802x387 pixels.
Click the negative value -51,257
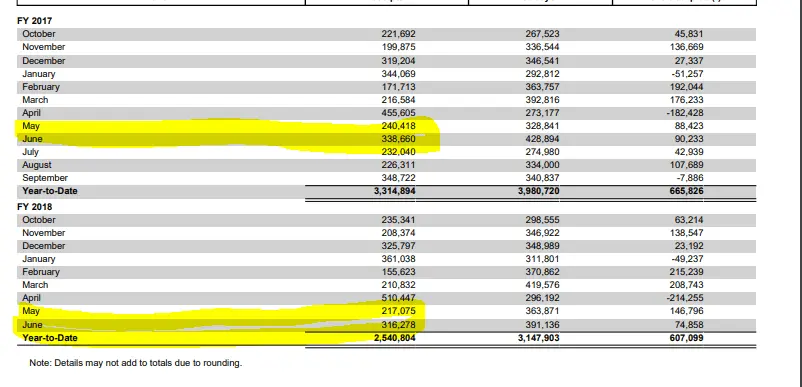[687, 74]
